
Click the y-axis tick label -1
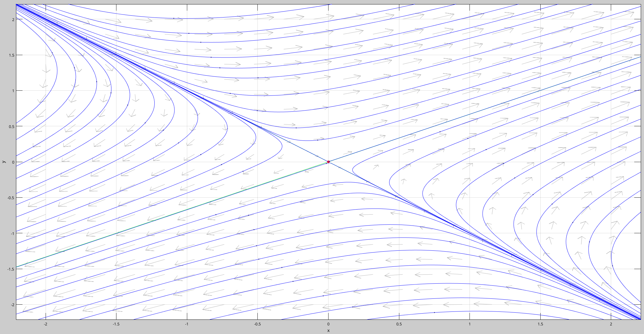12,234
